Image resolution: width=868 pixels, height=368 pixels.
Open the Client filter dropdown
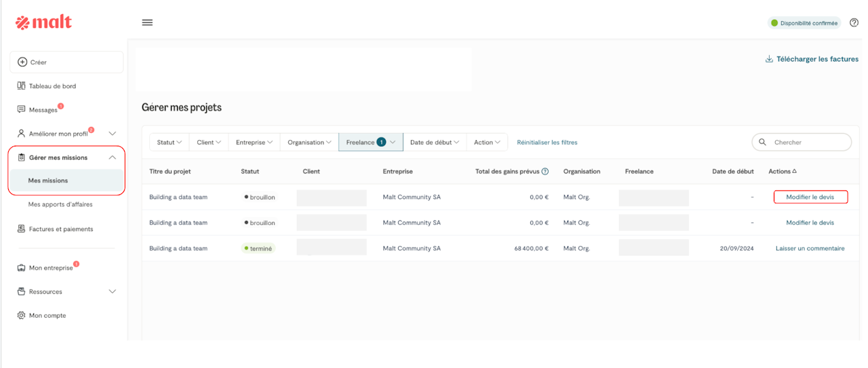[209, 142]
